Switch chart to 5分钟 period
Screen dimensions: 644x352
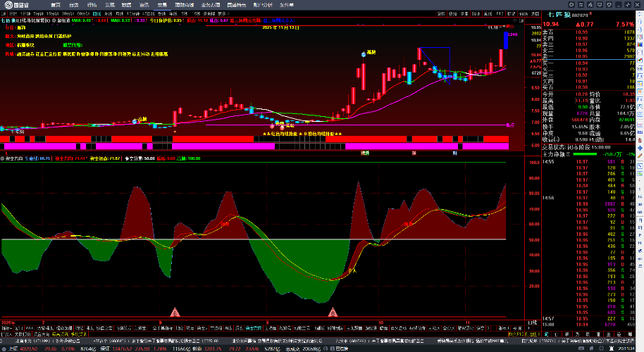[x=39, y=13]
